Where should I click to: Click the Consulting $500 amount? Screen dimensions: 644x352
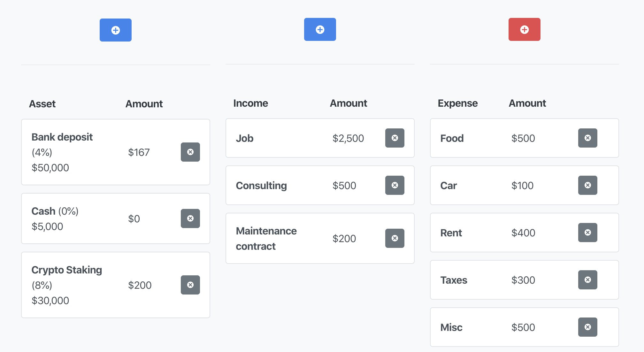(x=344, y=185)
